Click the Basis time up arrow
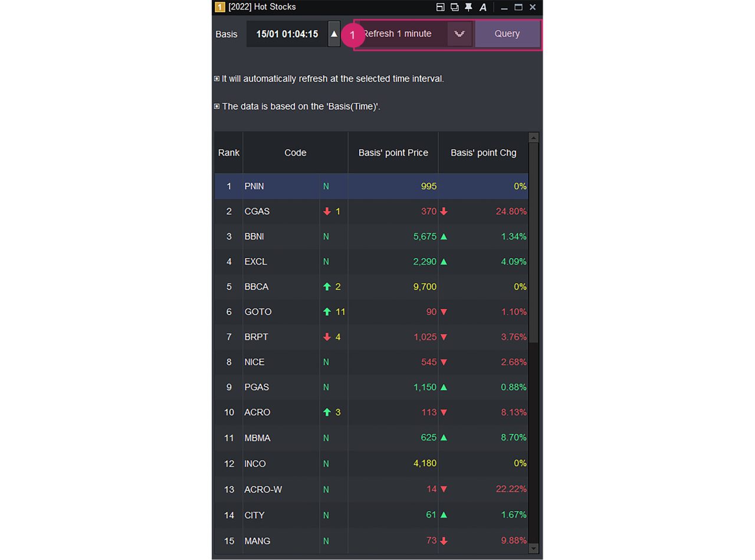This screenshot has width=755, height=560. point(334,34)
